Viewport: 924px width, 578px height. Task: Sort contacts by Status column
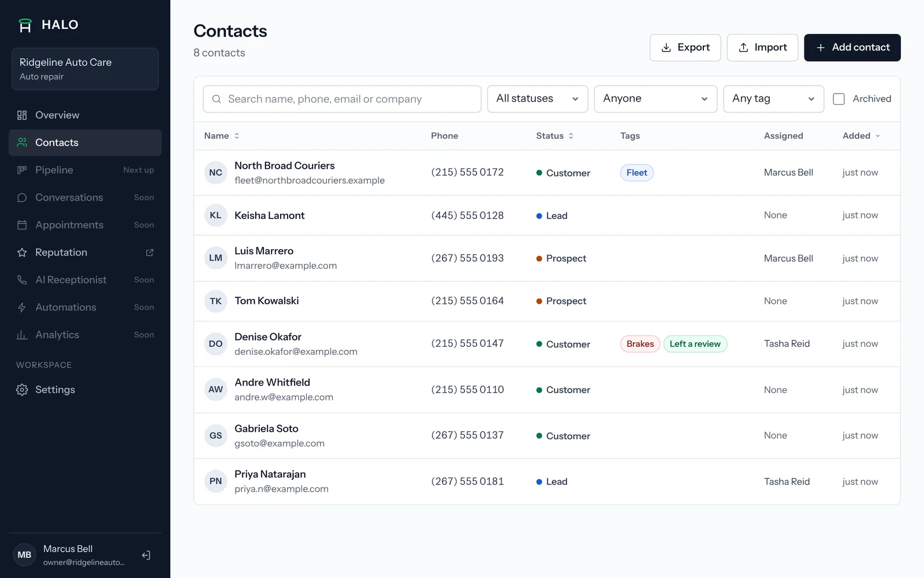coord(554,136)
